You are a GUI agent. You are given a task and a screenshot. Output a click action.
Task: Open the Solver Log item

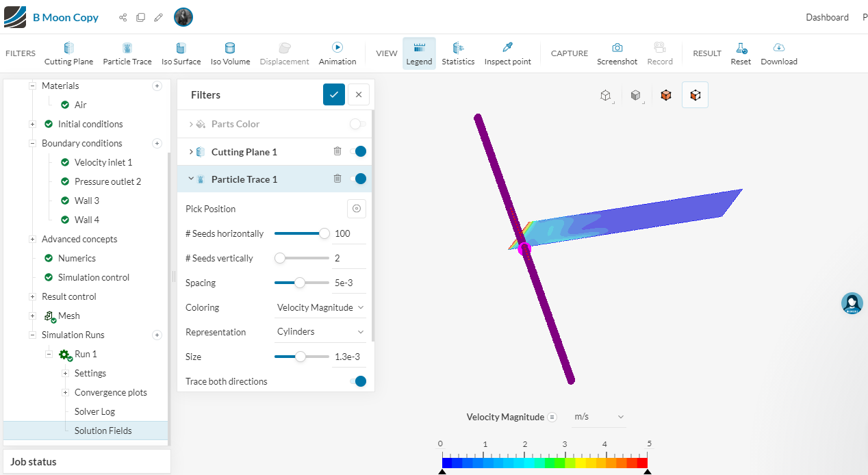click(94, 411)
